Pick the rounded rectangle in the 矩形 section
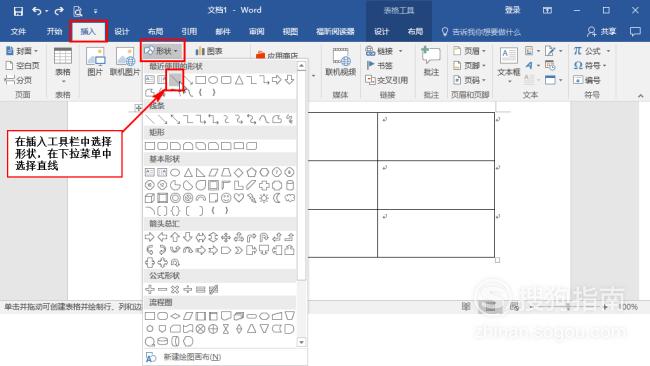The image size is (650, 366). coord(162,146)
